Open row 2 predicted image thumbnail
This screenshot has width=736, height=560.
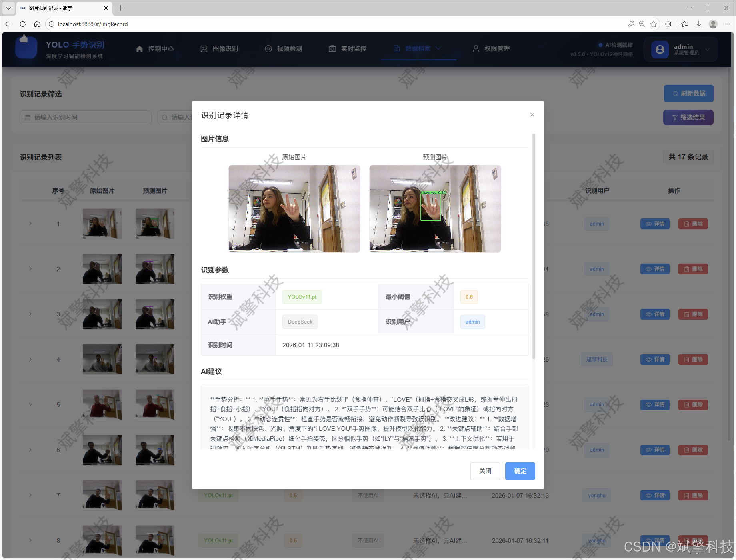click(155, 269)
